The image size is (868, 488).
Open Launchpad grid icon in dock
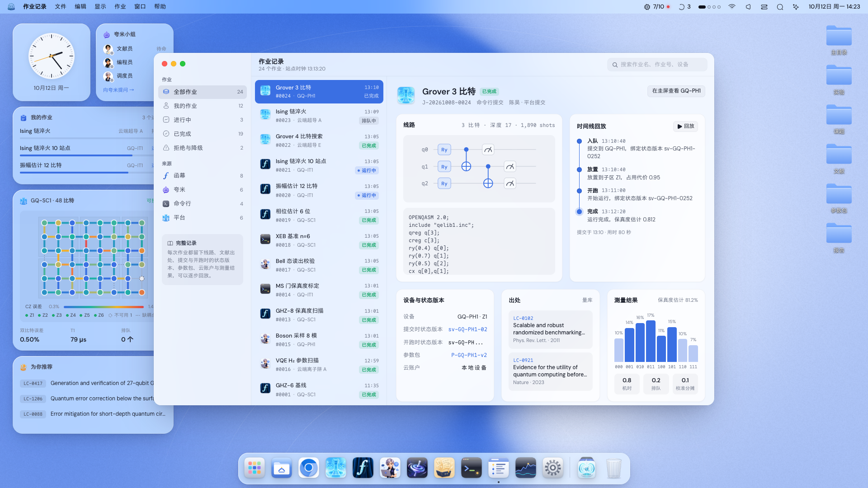tap(254, 468)
